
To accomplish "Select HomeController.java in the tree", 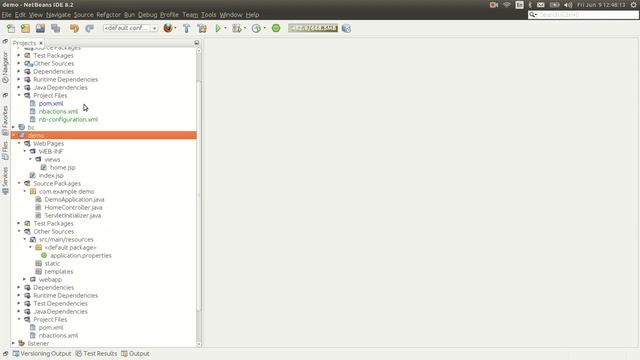I will tap(73, 207).
